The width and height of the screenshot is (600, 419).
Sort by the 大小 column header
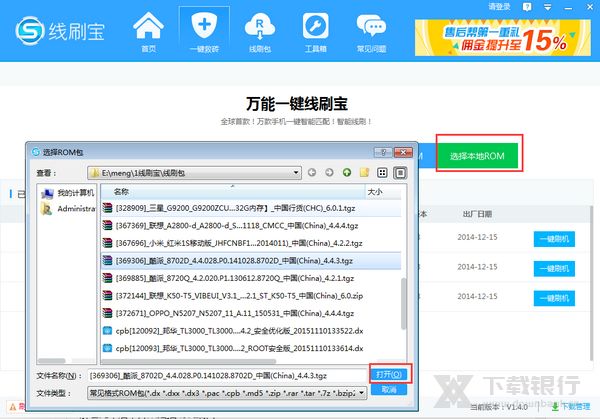click(x=383, y=192)
